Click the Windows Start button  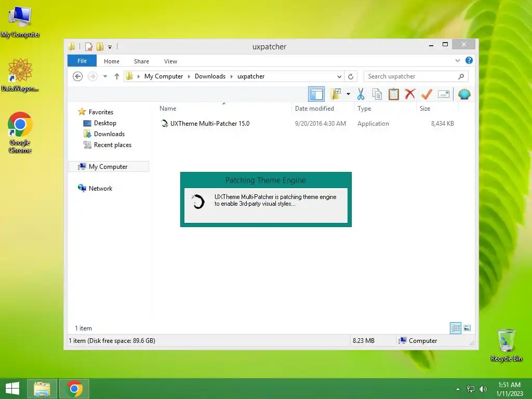(x=12, y=389)
